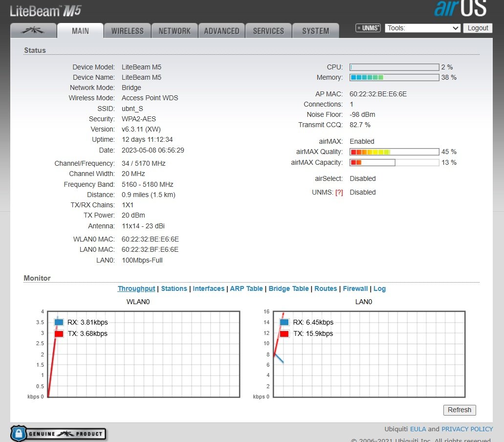Viewport: 504px width, 442px height.
Task: Open the Ubiquiti logo tab
Action: [33, 31]
